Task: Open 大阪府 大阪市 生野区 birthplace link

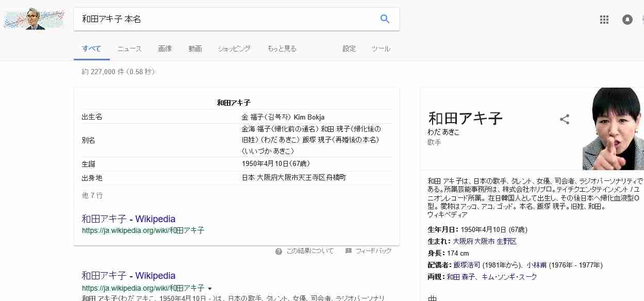Action: [485, 241]
